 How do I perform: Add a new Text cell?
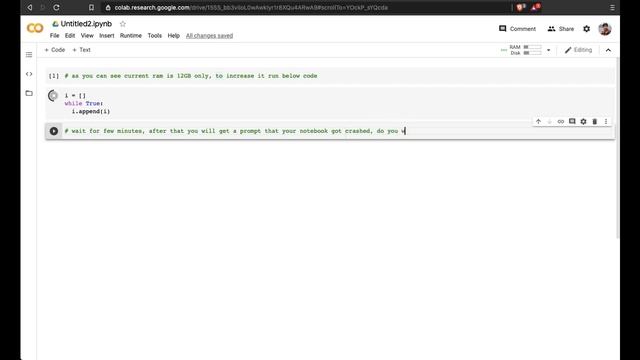click(x=81, y=50)
